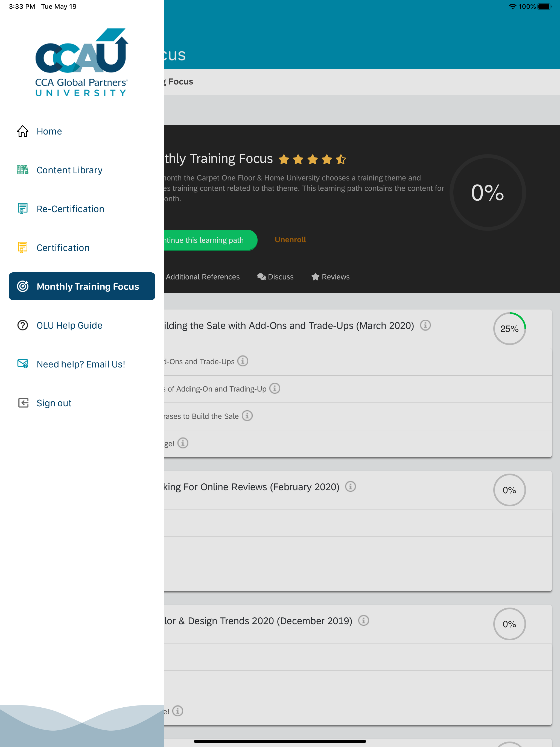Open the Online Reviews (February 2020) course
The width and height of the screenshot is (560, 747).
252,487
